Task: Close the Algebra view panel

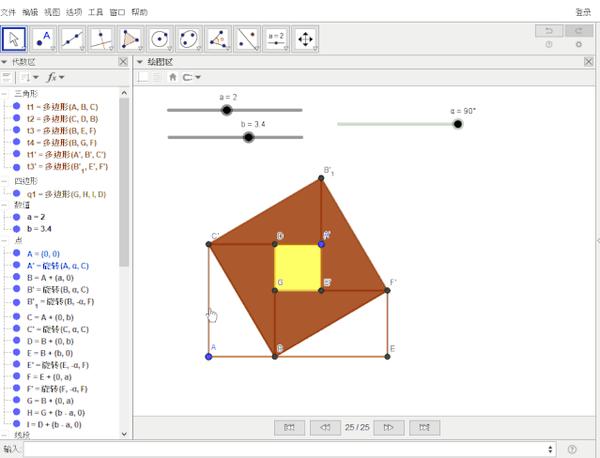Action: click(123, 62)
